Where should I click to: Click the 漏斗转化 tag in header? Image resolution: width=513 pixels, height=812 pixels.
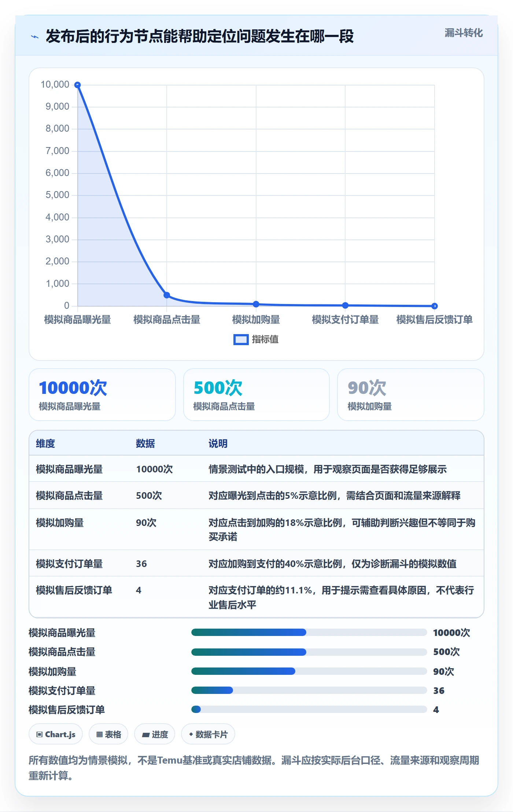point(464,33)
